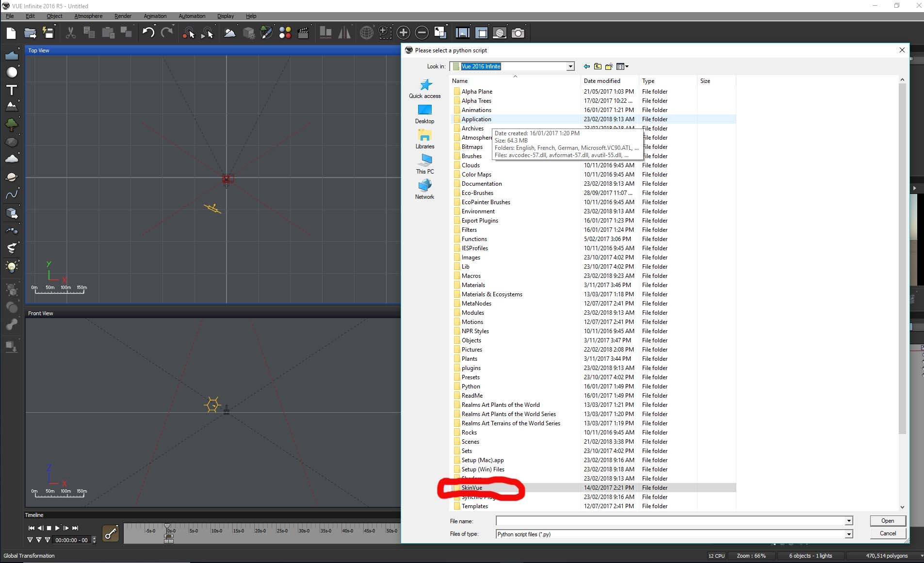The height and width of the screenshot is (563, 924).
Task: Click the timeline current time marker
Action: click(167, 527)
